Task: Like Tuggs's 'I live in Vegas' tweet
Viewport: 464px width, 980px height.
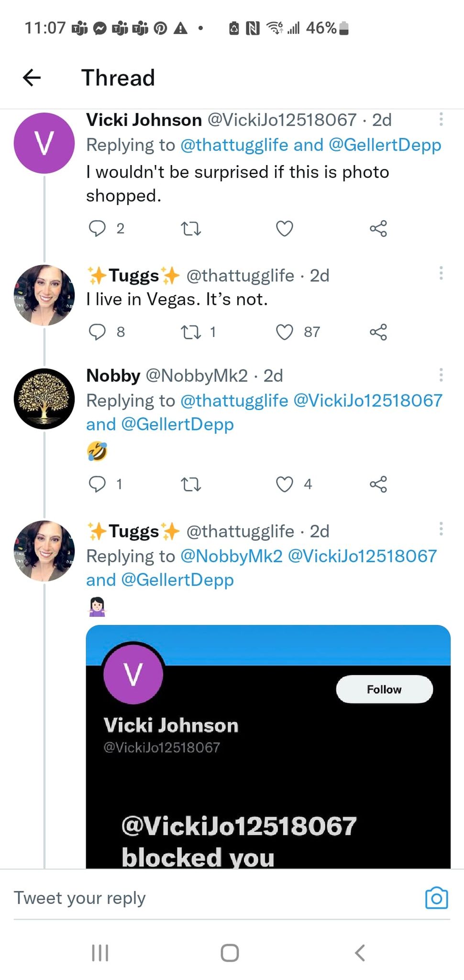Action: pos(285,332)
